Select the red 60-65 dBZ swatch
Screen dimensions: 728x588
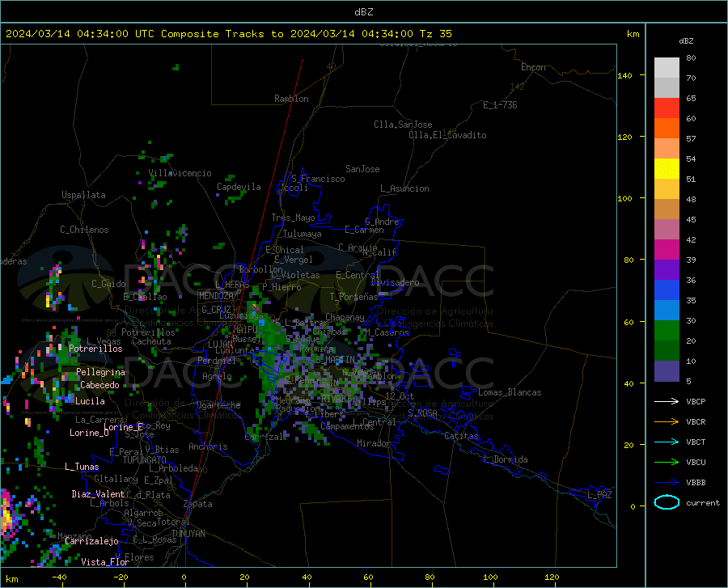(x=667, y=108)
